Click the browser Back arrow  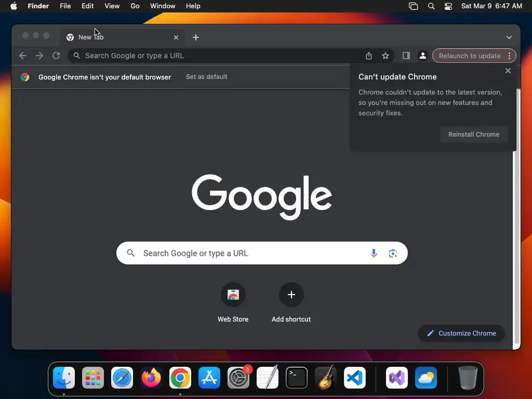tap(23, 56)
